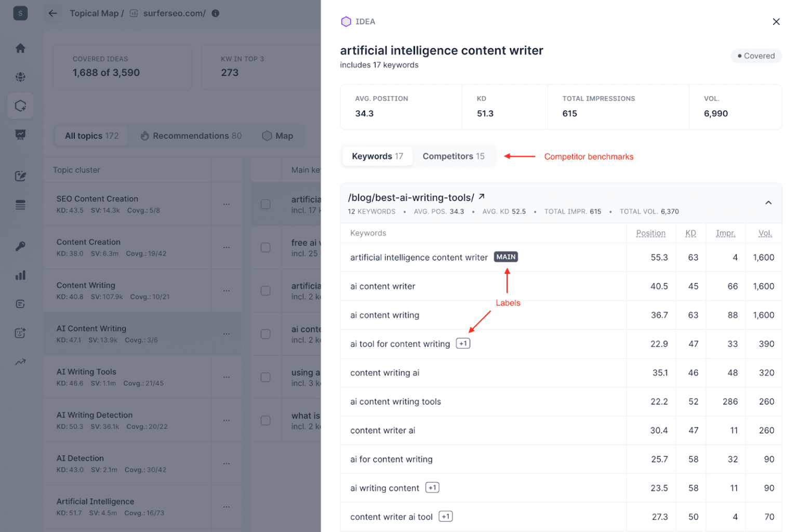This screenshot has height=532, width=798.
Task: Go back using the left arrow icon
Action: point(53,13)
